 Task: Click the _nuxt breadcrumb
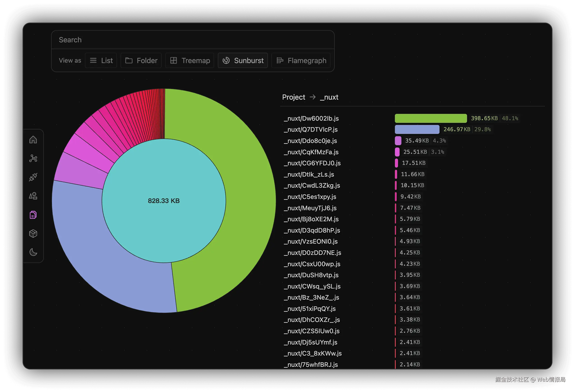pyautogui.click(x=329, y=97)
